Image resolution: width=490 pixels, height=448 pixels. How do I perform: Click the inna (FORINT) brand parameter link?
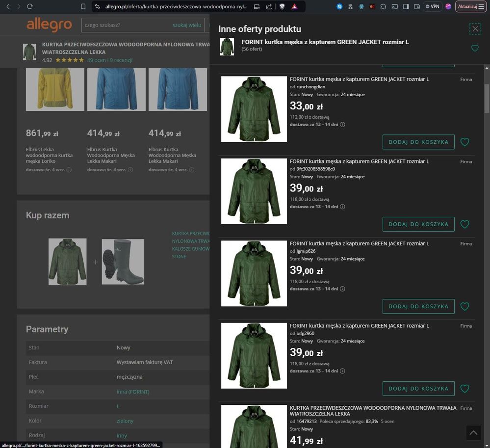pos(133,392)
